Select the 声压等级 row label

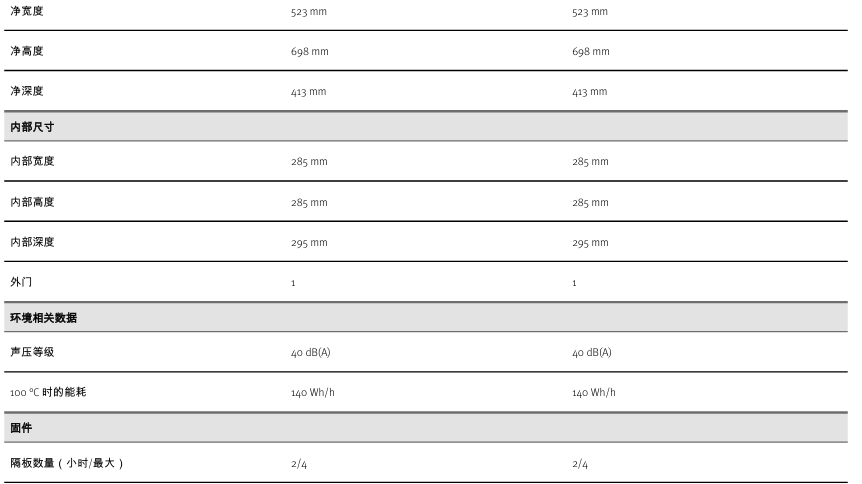[32, 352]
